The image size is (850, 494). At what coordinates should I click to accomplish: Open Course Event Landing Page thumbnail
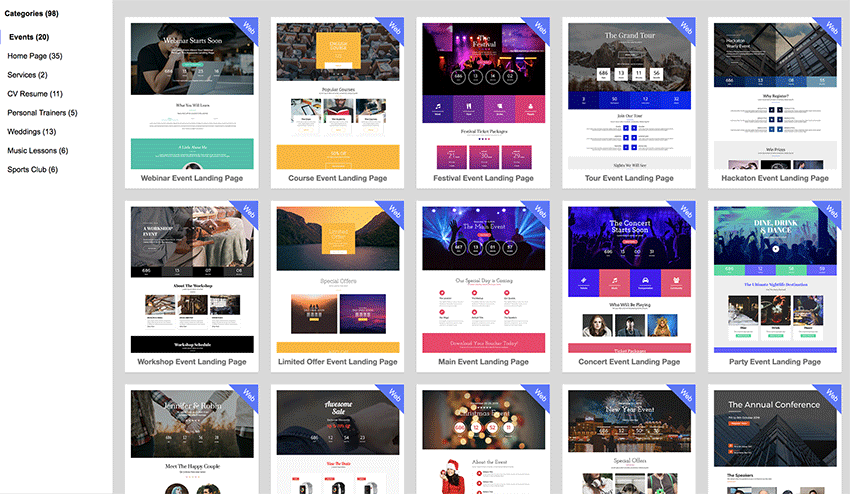coord(338,96)
